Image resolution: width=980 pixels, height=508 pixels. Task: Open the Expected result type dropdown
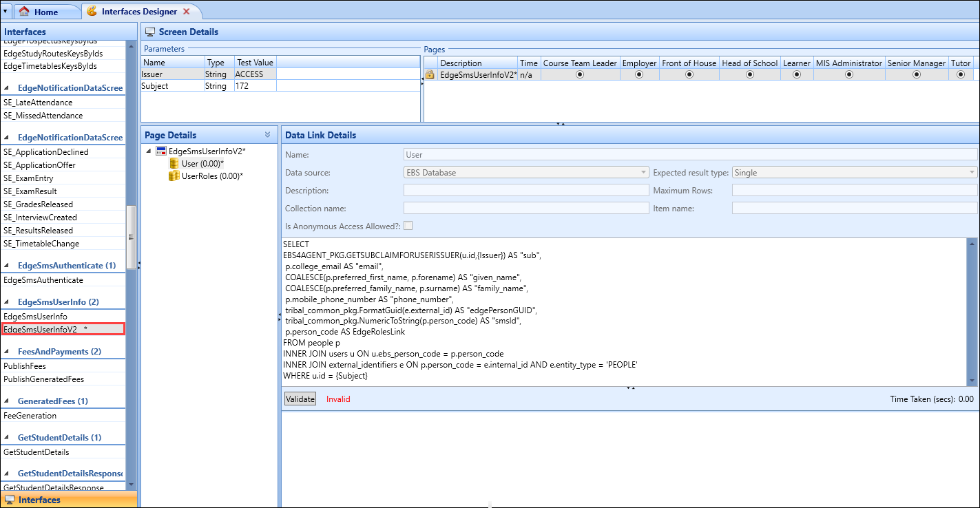tap(972, 173)
